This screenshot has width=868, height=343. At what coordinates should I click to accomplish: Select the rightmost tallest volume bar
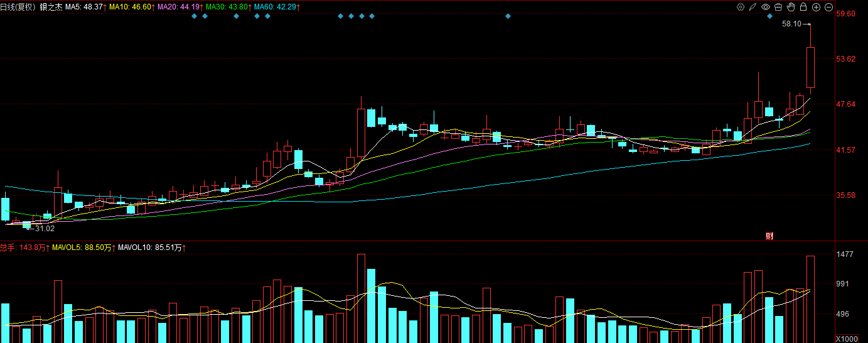point(810,299)
